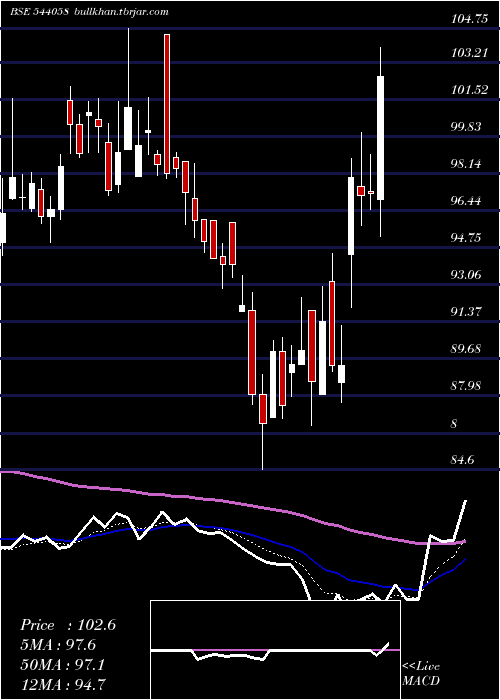Click the '<<Live MACD' label
This screenshot has width=500, height=700.
click(421, 674)
